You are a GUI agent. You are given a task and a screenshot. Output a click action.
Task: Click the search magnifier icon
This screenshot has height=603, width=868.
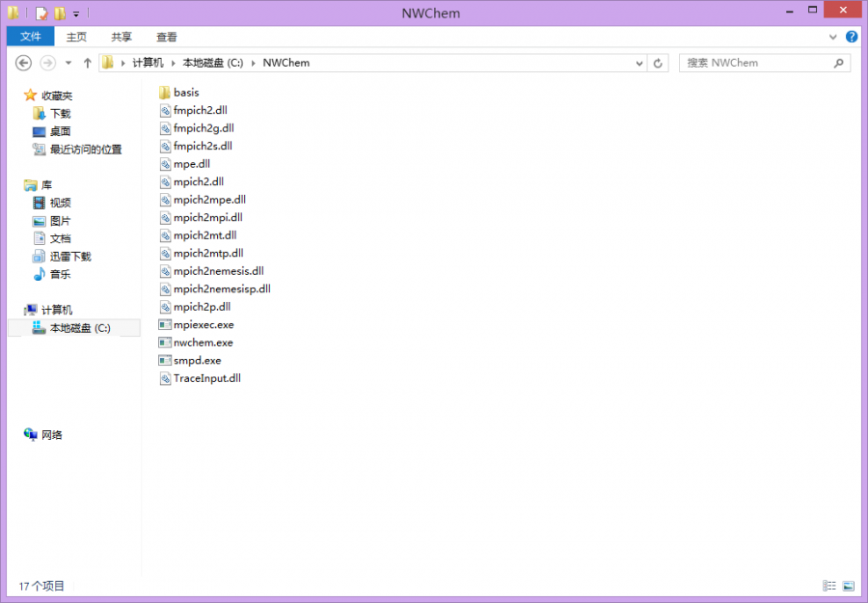(839, 63)
